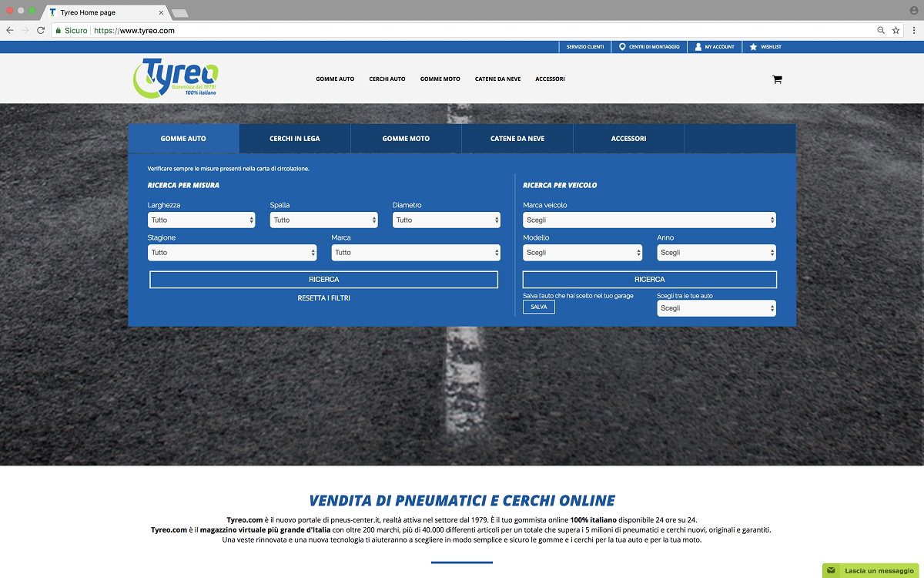Click the Tyreo Home page browser tab
Screen dimensions: 924x578
click(104, 12)
